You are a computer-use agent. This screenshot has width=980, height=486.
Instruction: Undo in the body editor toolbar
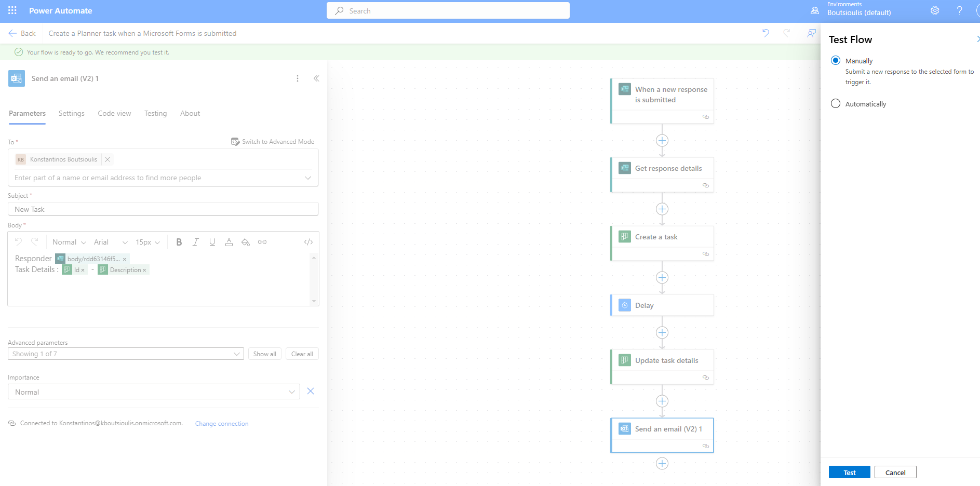click(19, 242)
